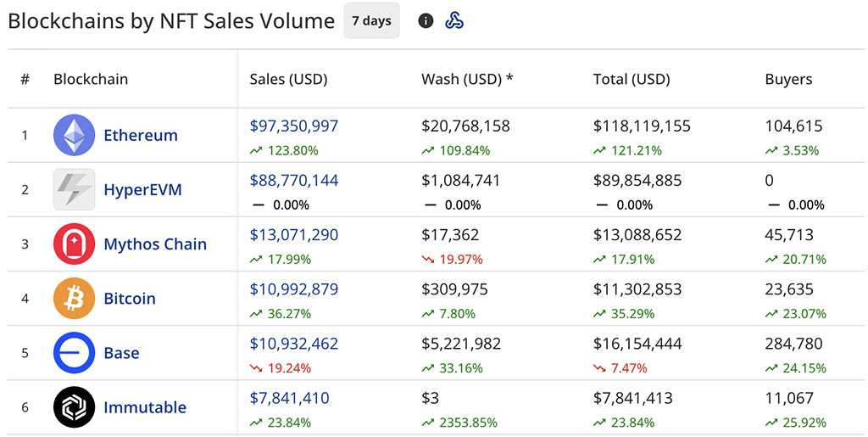Click the orange Bitcoin logo icon
This screenshot has height=437, width=868.
74,299
